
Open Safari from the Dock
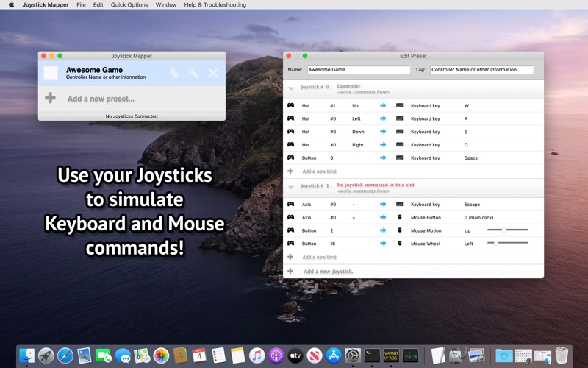click(65, 355)
